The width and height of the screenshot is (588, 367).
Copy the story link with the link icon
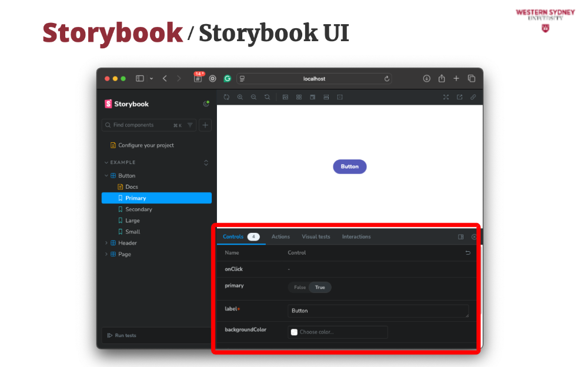click(x=473, y=97)
